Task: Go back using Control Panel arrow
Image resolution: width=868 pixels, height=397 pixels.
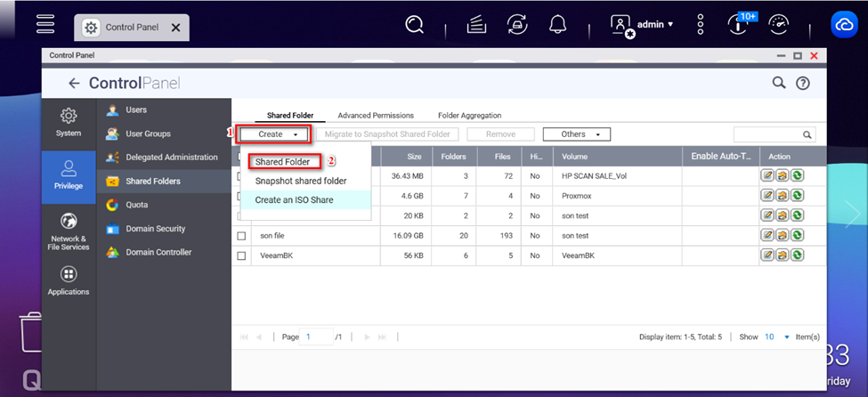Action: click(74, 84)
